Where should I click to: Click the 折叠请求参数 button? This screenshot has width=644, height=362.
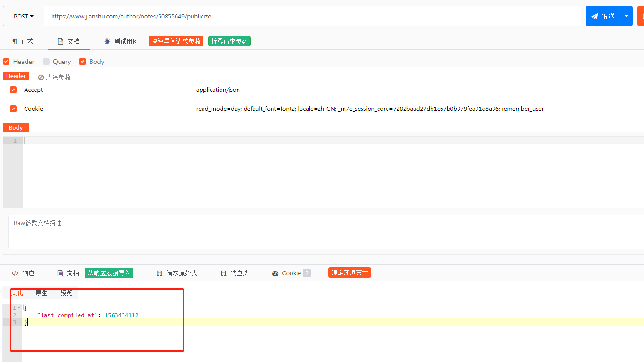[229, 41]
